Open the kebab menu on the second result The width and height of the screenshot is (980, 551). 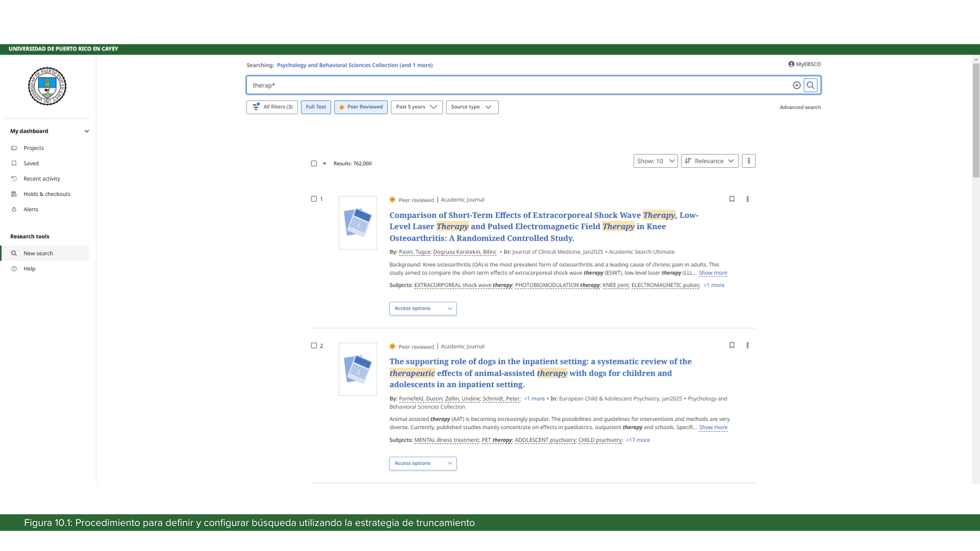[747, 345]
